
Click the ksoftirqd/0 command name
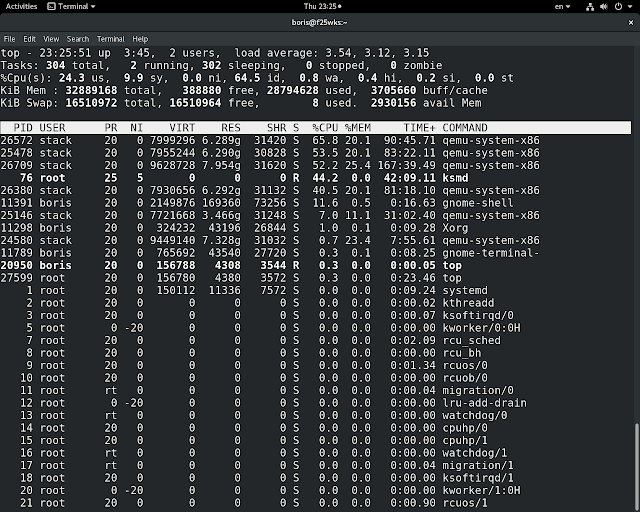(x=478, y=316)
